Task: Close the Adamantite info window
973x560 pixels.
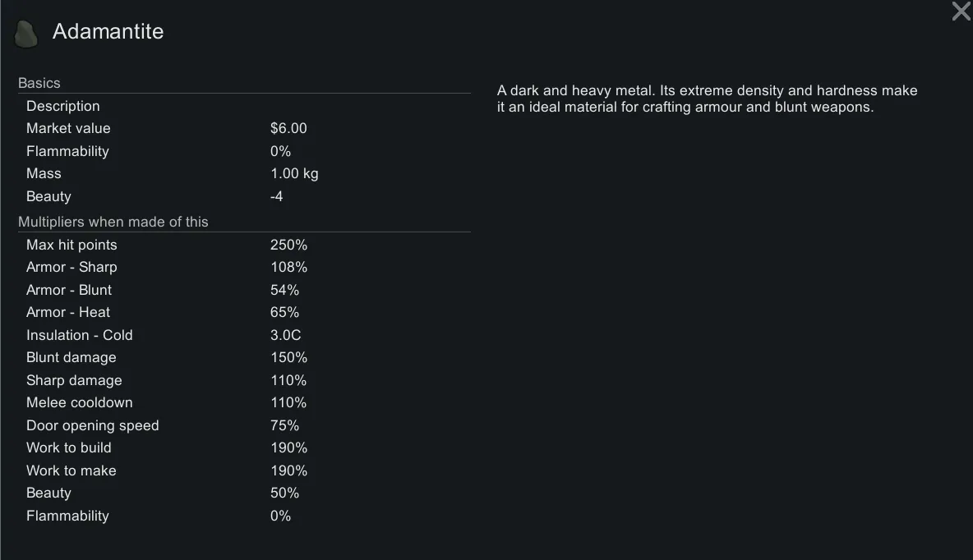Action: [961, 11]
